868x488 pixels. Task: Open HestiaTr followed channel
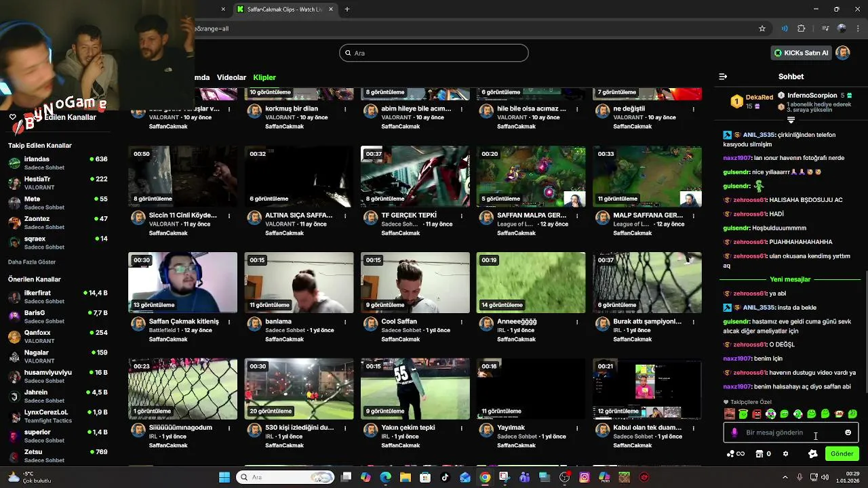coord(58,183)
